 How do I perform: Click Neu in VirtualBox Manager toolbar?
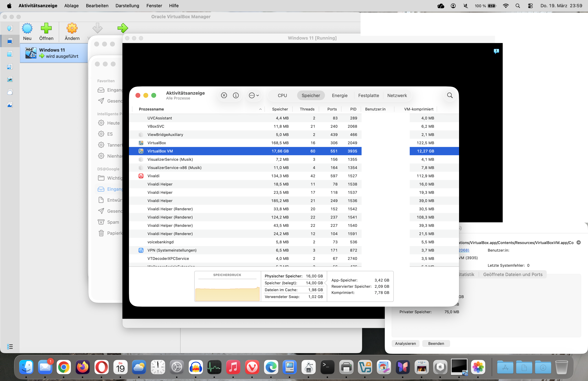click(27, 32)
